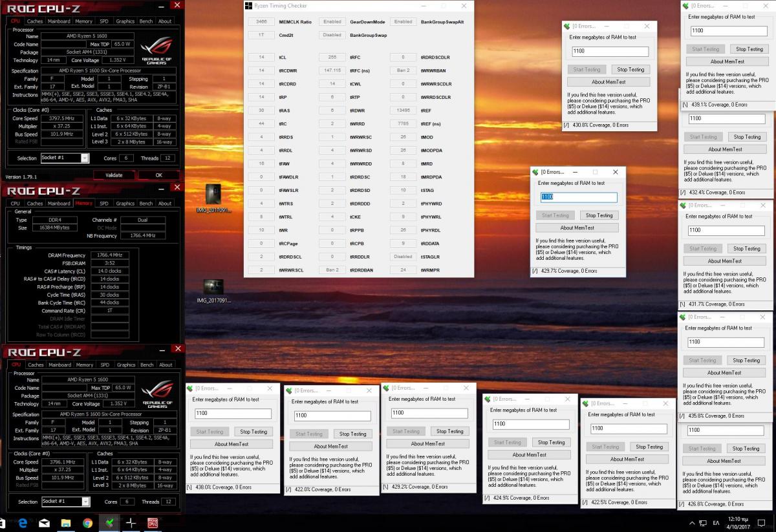Open Graphics tab in the CPU-Z Memory timings window
Screen dimensions: 776x532
[x=125, y=204]
